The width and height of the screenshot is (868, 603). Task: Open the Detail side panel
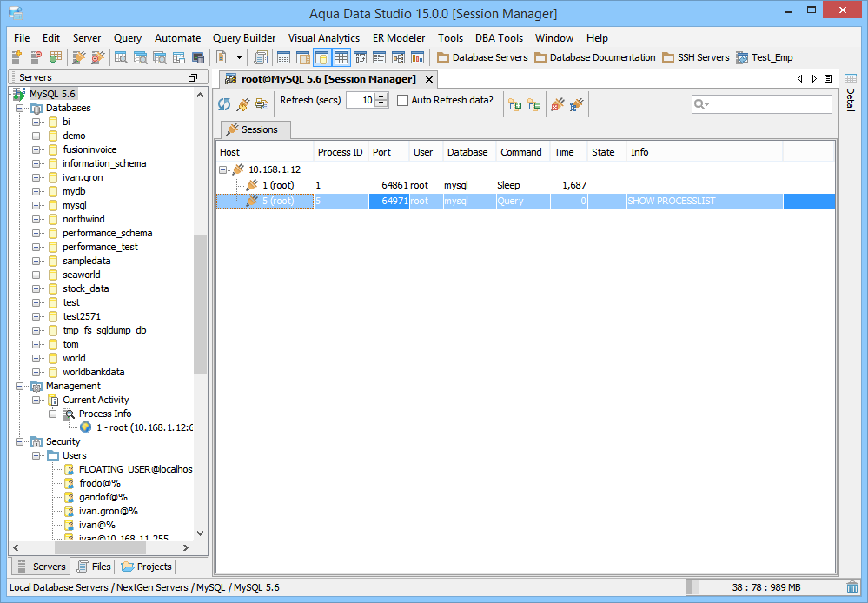[x=851, y=92]
